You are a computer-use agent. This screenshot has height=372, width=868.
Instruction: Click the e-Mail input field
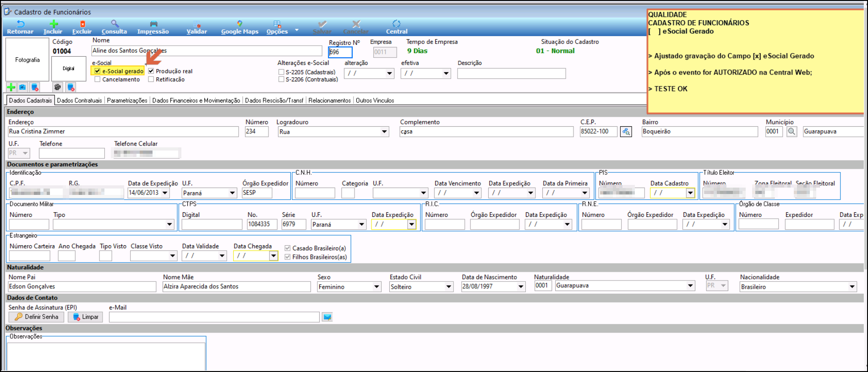(214, 317)
